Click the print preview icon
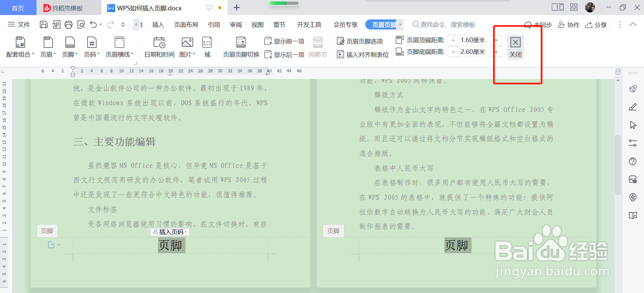 (x=81, y=24)
